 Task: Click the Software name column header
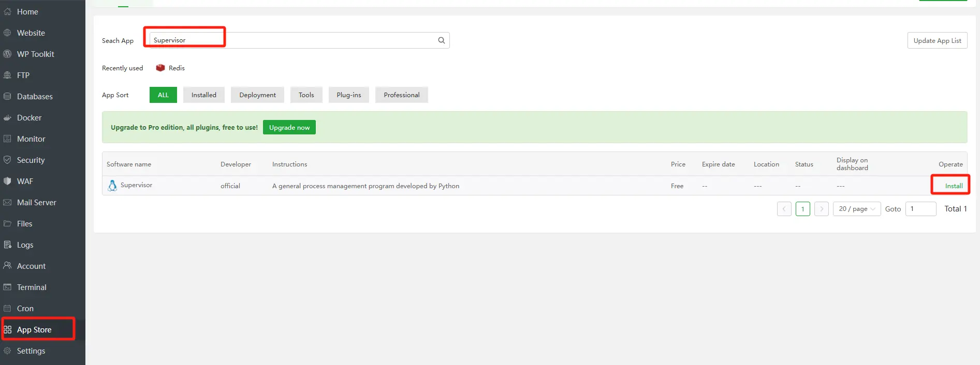(x=129, y=164)
